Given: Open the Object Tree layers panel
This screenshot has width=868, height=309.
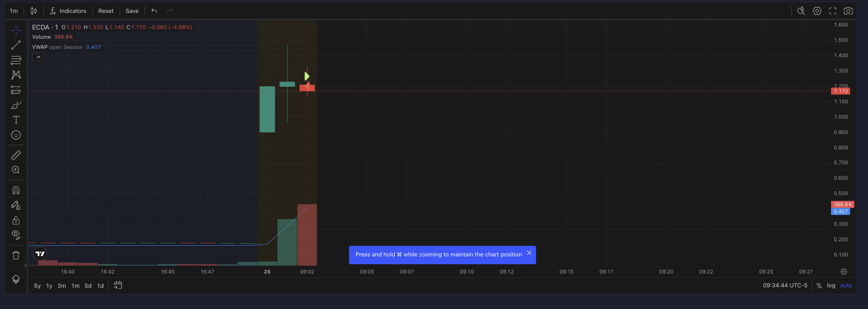Looking at the screenshot, I should (x=16, y=279).
